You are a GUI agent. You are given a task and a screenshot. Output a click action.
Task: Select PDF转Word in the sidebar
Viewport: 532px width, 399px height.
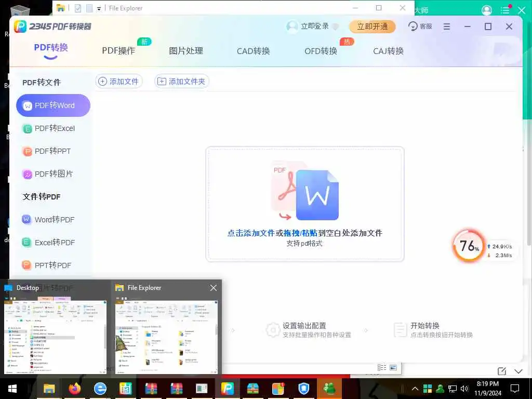(x=53, y=105)
